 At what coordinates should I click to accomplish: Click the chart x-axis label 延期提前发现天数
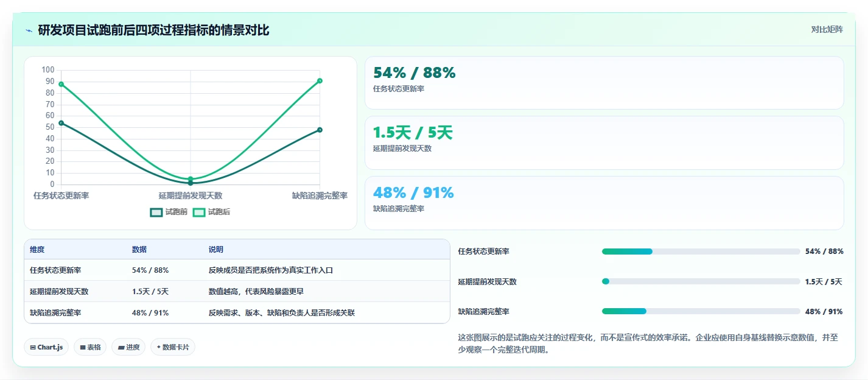click(191, 195)
